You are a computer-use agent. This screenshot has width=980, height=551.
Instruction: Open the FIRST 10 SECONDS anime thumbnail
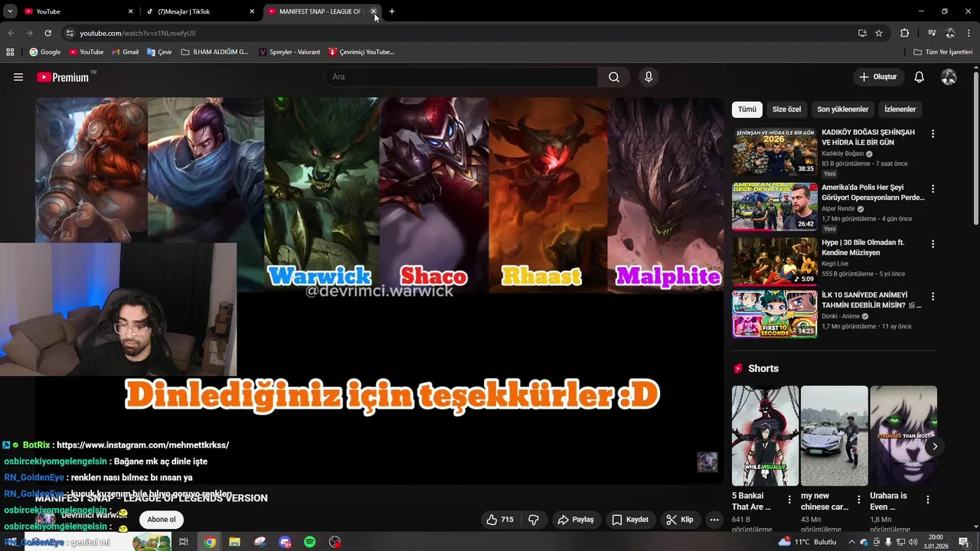coord(774,314)
